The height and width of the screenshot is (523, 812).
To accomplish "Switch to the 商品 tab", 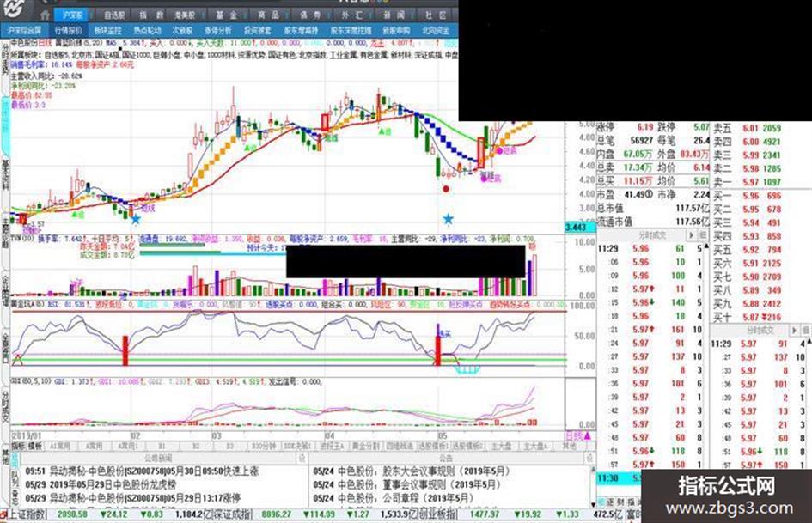I will [x=268, y=15].
